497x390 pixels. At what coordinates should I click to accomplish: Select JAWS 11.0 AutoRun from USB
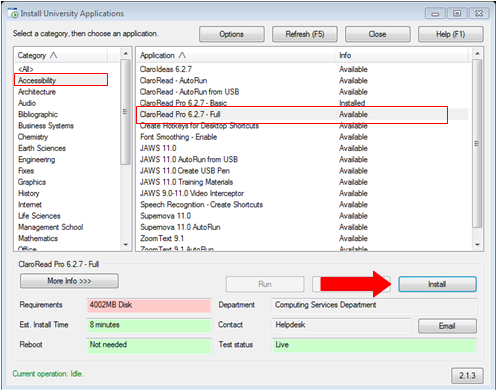click(x=302, y=160)
